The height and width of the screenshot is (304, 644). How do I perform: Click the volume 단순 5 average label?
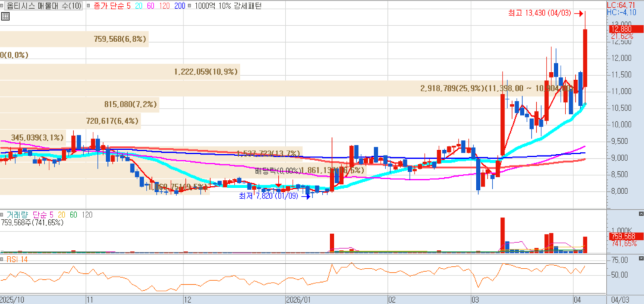(43, 215)
